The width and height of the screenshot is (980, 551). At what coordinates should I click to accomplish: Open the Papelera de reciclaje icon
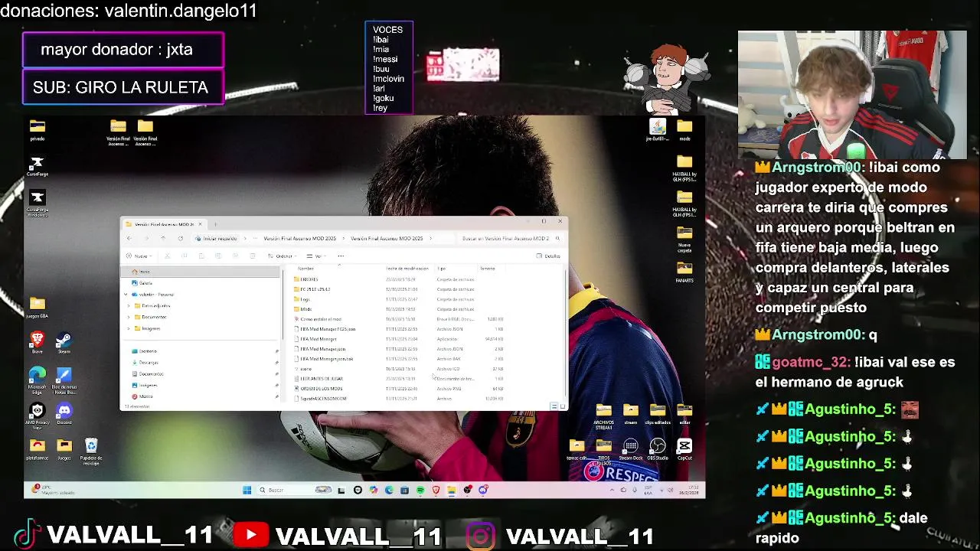(x=91, y=452)
